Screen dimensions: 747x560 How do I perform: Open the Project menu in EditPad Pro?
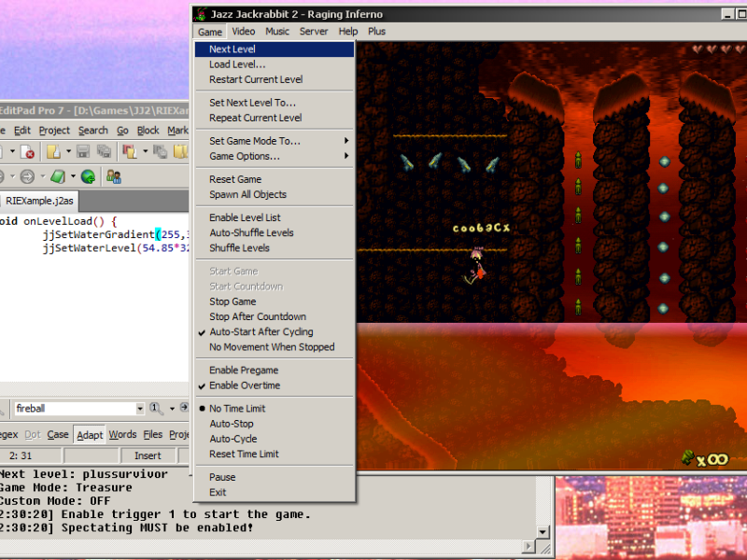click(54, 131)
